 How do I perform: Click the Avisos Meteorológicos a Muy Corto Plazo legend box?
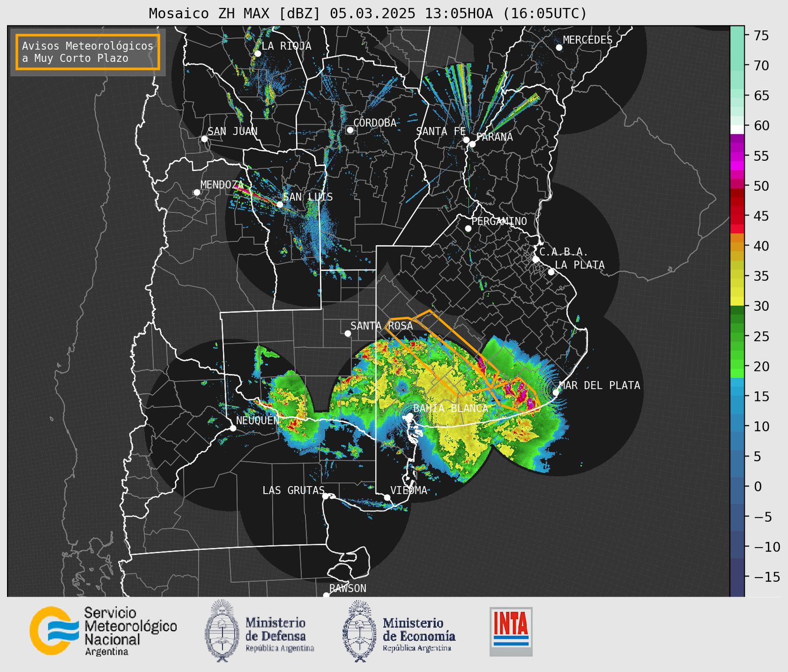click(x=88, y=52)
